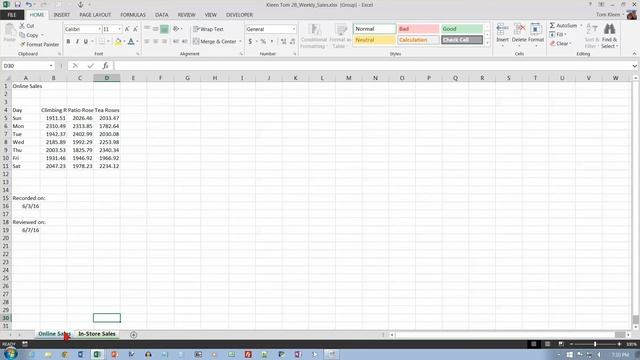Click the Undo arrow icon
Image resolution: width=640 pixels, height=360 pixels.
29,4
